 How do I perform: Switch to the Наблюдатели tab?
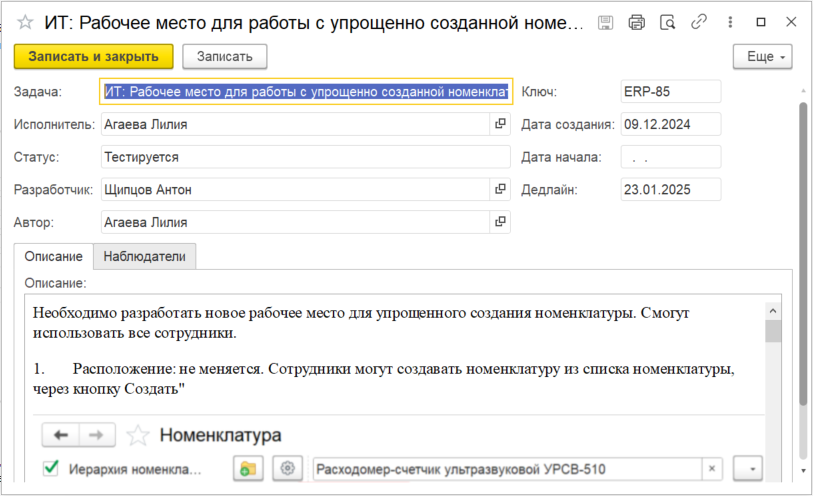(x=145, y=257)
